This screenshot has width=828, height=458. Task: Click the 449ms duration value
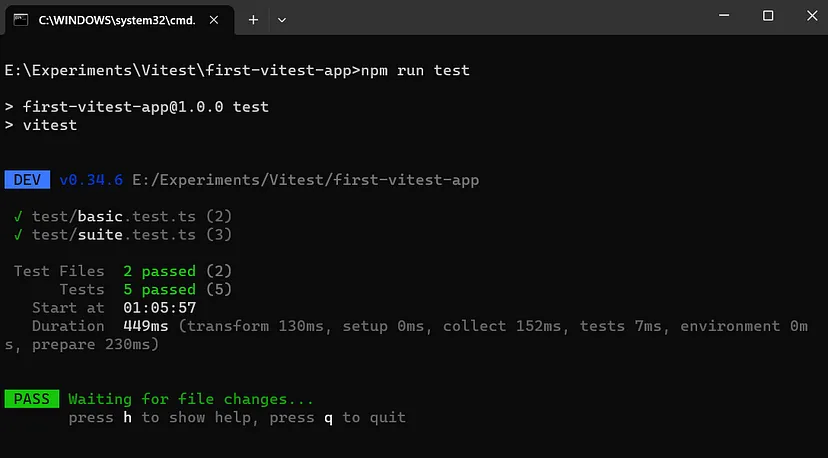coord(146,326)
